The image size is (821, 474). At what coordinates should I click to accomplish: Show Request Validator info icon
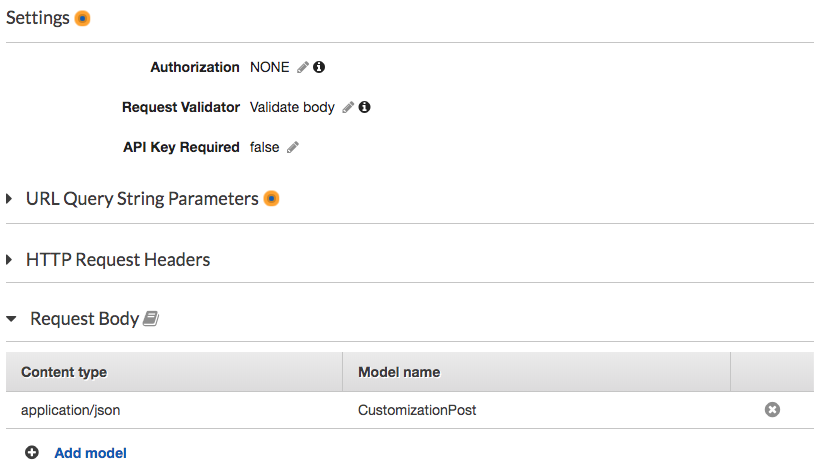point(364,107)
